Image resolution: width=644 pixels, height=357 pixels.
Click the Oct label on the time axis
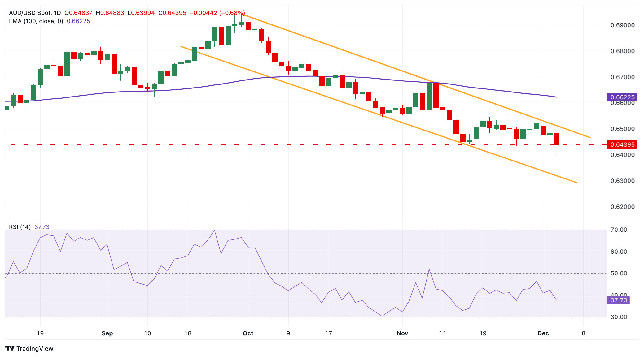(248, 333)
